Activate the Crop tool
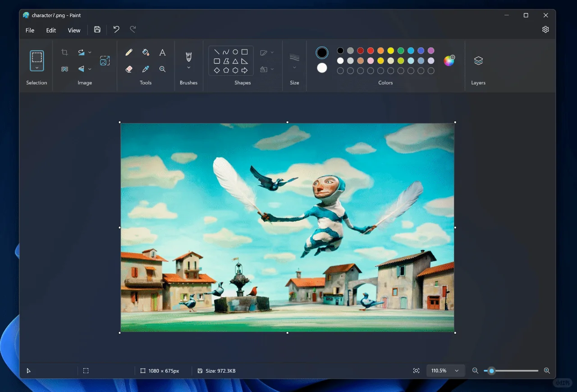 (x=64, y=52)
